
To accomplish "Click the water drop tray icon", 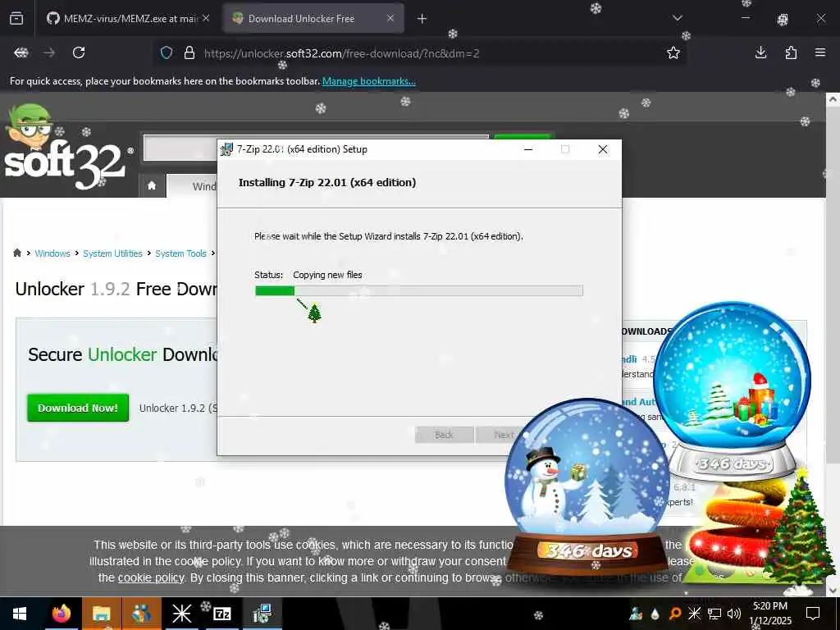I will click(x=655, y=614).
